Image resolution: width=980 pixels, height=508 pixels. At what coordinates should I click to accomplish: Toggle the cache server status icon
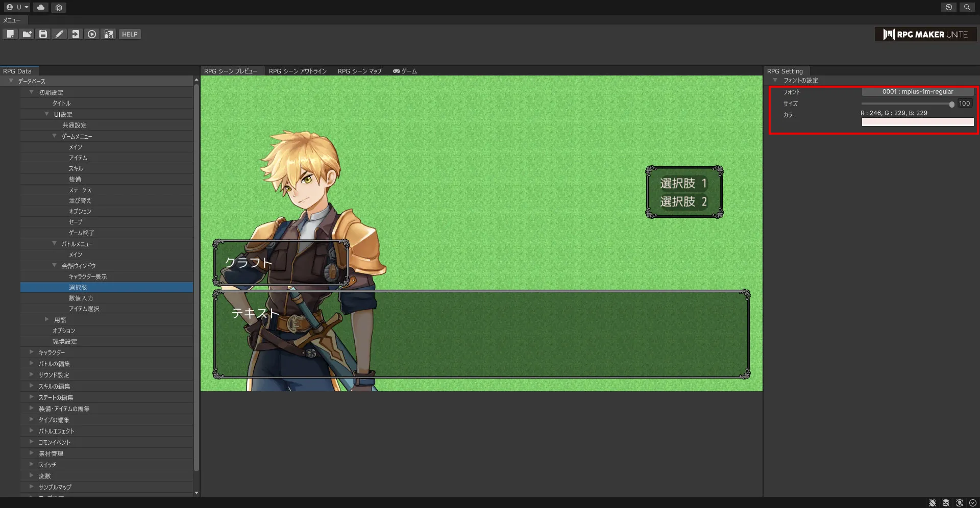pos(946,503)
